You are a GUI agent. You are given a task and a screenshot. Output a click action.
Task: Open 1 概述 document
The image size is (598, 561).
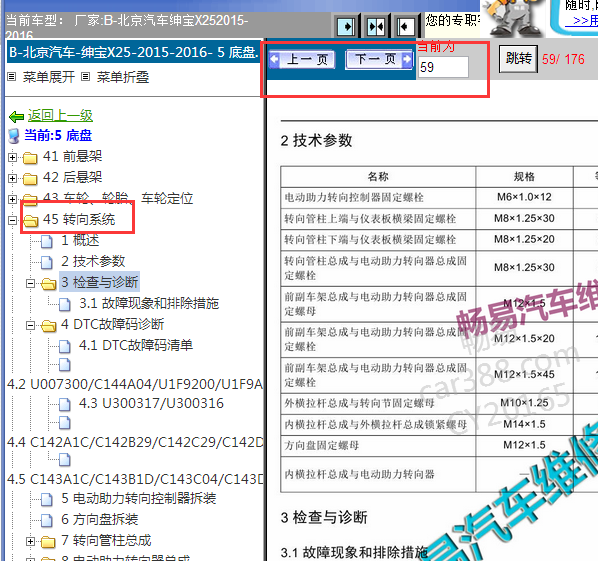point(80,240)
